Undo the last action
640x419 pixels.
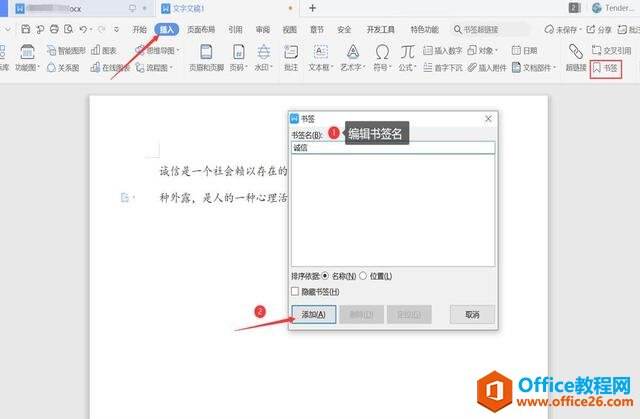pyautogui.click(x=83, y=29)
